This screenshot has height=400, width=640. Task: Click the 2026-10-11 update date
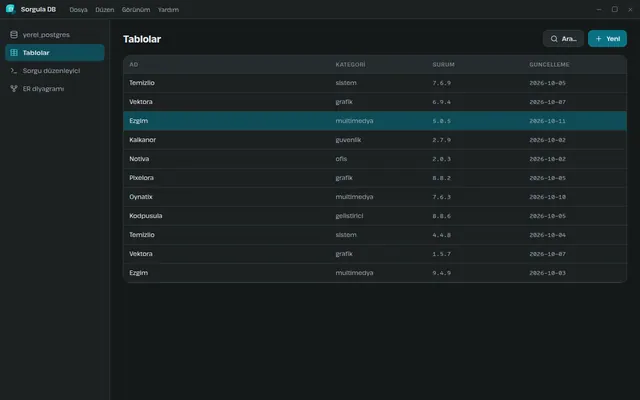pos(547,121)
